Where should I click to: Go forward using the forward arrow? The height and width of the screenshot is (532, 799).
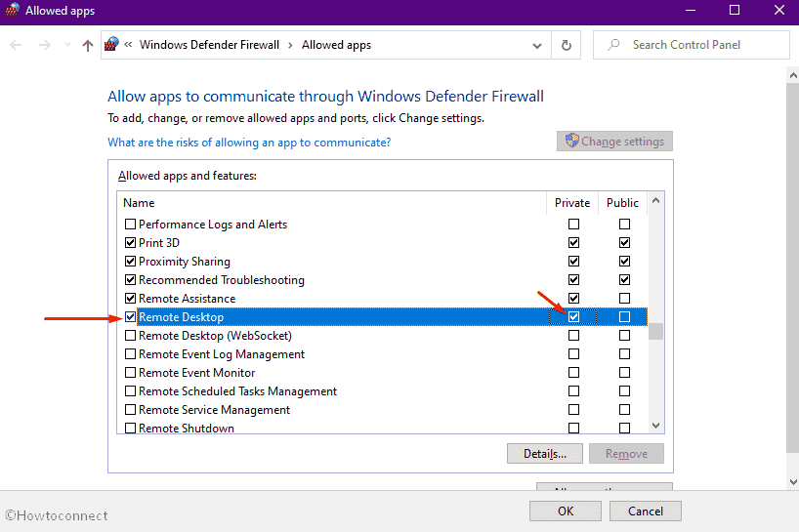(x=45, y=45)
